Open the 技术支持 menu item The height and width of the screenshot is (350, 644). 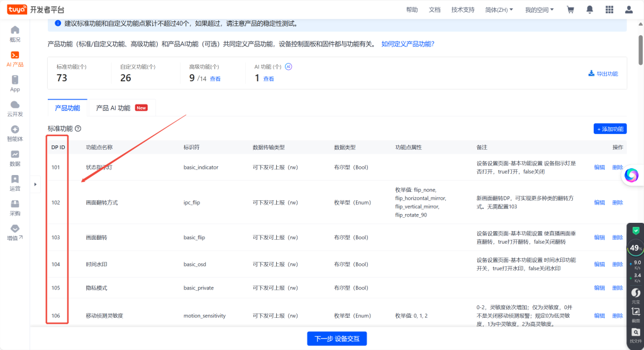[463, 9]
